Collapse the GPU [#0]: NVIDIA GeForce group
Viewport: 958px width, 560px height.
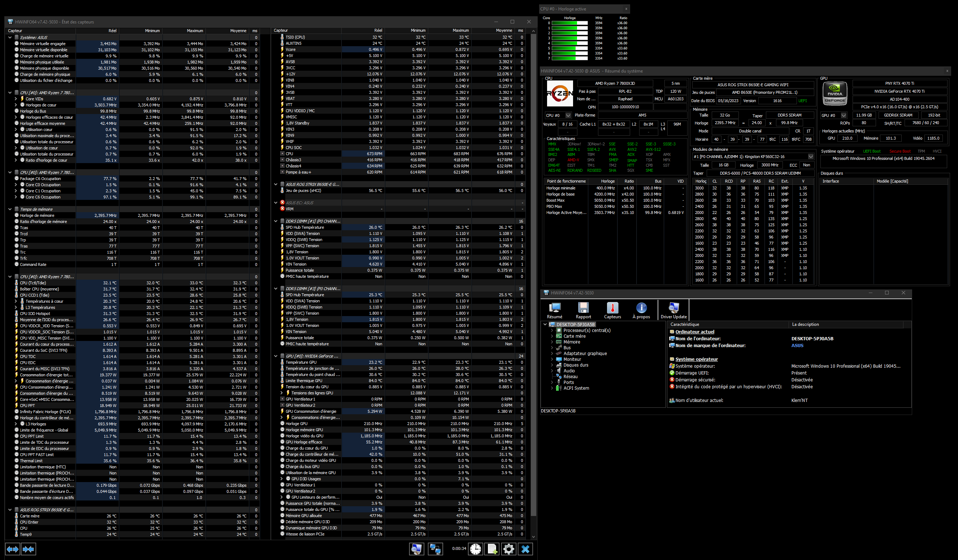[x=276, y=356]
